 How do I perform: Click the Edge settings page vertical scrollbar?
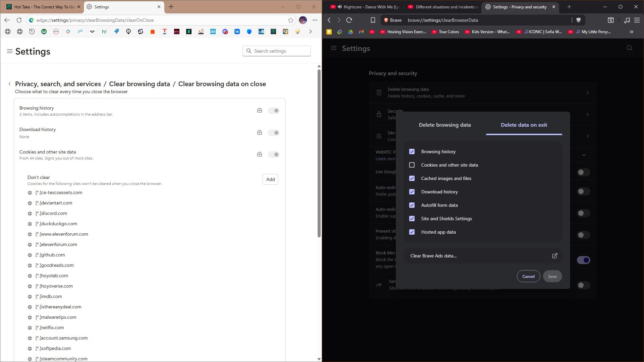click(319, 153)
